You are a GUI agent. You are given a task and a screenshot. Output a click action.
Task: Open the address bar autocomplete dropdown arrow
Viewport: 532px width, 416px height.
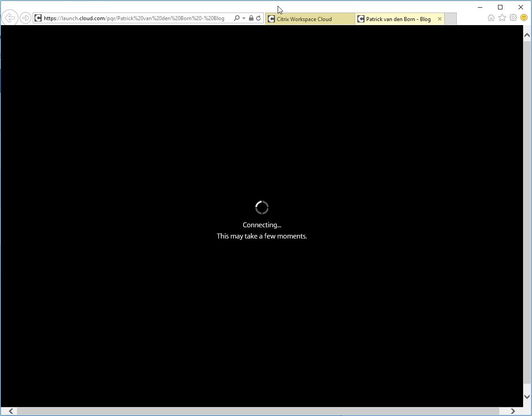[x=244, y=18]
